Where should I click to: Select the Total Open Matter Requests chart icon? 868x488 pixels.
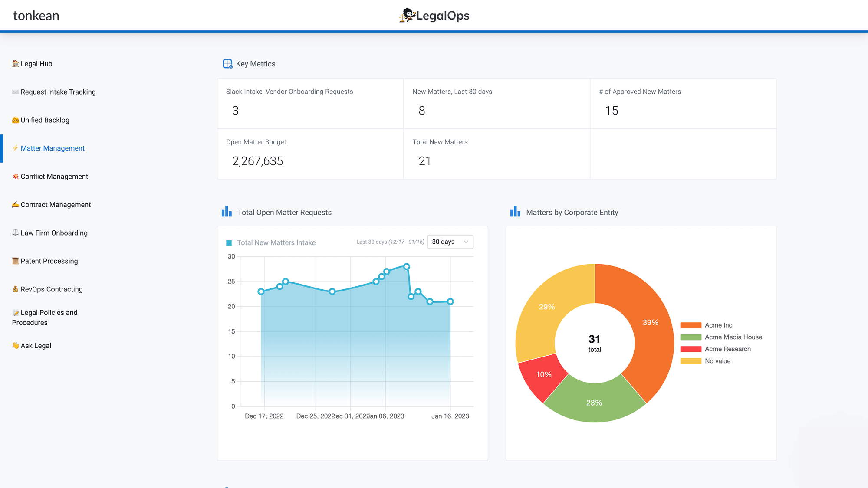(x=227, y=212)
